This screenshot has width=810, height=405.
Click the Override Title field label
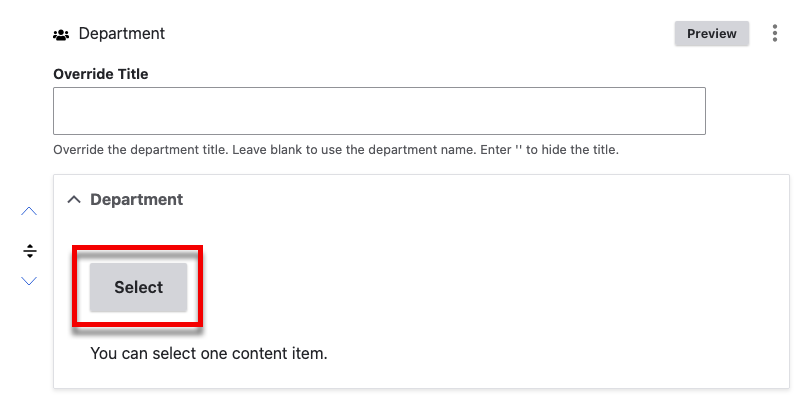pos(101,74)
